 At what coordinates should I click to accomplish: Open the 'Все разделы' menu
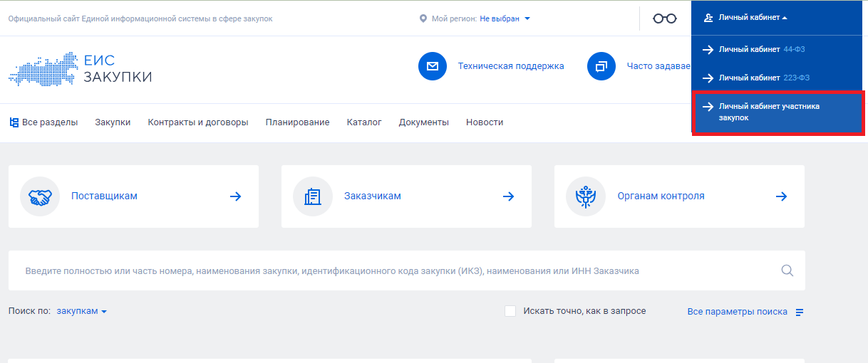coord(43,122)
